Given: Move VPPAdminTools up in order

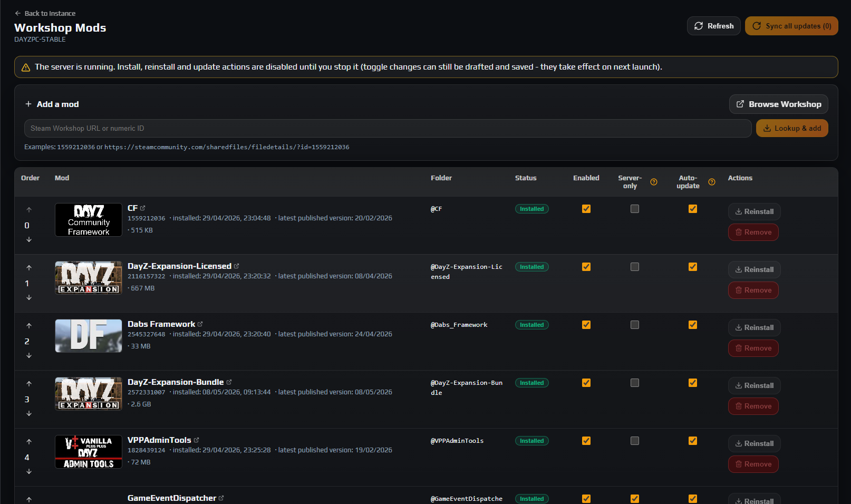Looking at the screenshot, I should (x=29, y=442).
